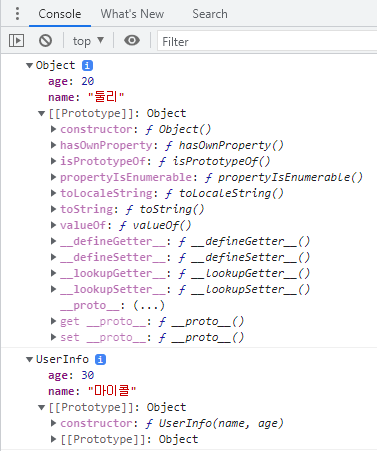Screen dimensions: 377x451
Task: Switch to the Console tab
Action: pos(60,14)
